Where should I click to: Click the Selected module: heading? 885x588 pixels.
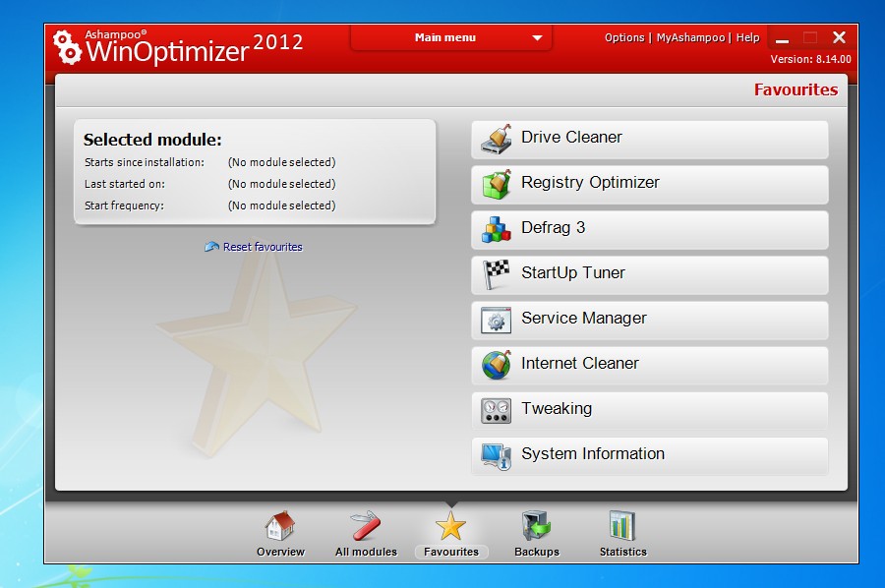pyautogui.click(x=152, y=140)
